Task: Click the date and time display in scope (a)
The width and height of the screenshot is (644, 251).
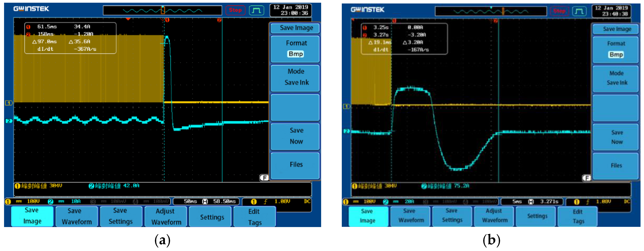Action: [x=290, y=10]
